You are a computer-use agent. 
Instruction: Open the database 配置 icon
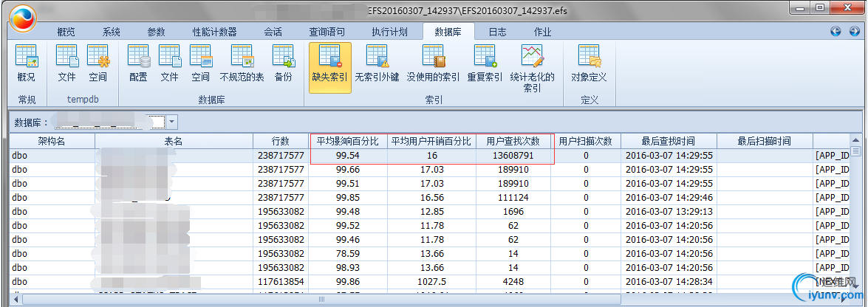(x=138, y=64)
